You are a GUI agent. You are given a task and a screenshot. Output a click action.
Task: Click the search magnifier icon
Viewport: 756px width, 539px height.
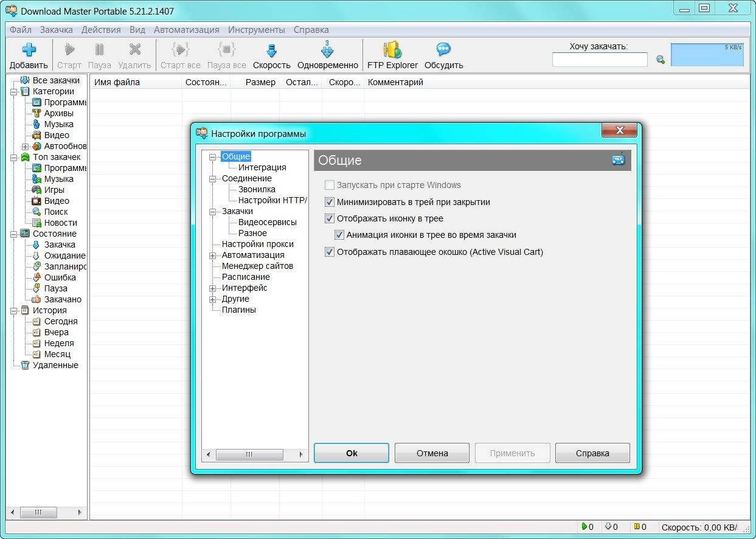(x=661, y=60)
